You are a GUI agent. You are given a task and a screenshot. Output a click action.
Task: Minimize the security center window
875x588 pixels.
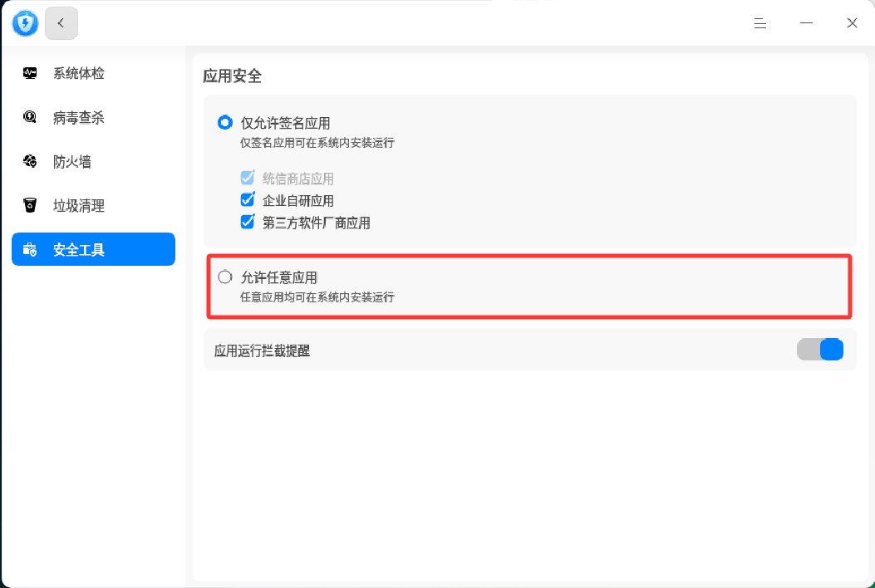tap(806, 23)
